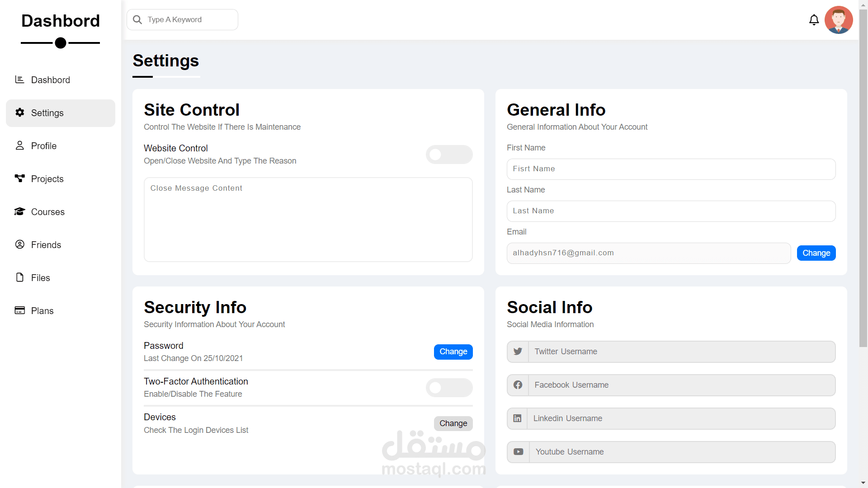Image resolution: width=868 pixels, height=488 pixels.
Task: Click the Twitter bird icon
Action: click(518, 352)
